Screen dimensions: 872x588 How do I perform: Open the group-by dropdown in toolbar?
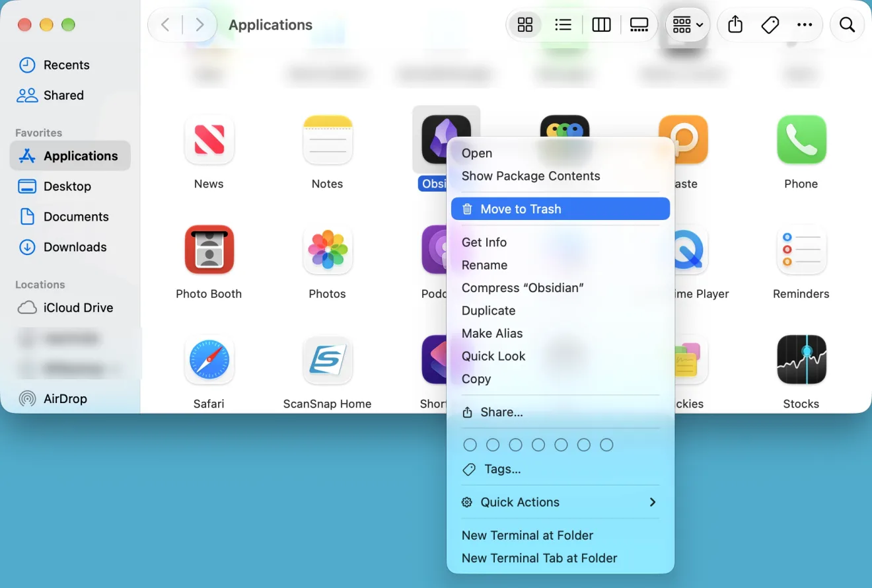coord(687,25)
